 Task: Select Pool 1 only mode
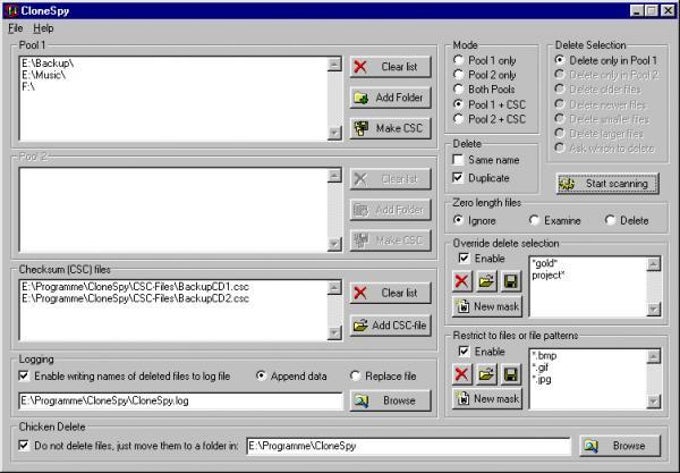tap(485, 60)
